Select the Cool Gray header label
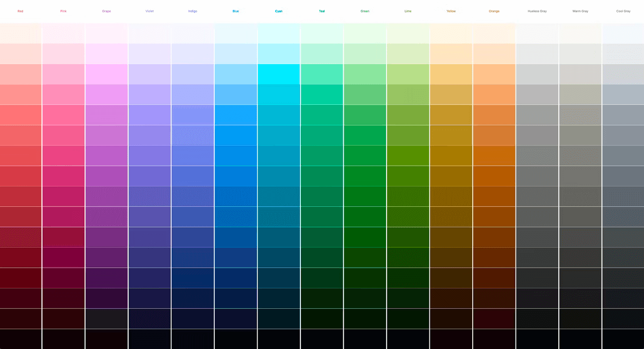644x349 pixels. [x=623, y=11]
